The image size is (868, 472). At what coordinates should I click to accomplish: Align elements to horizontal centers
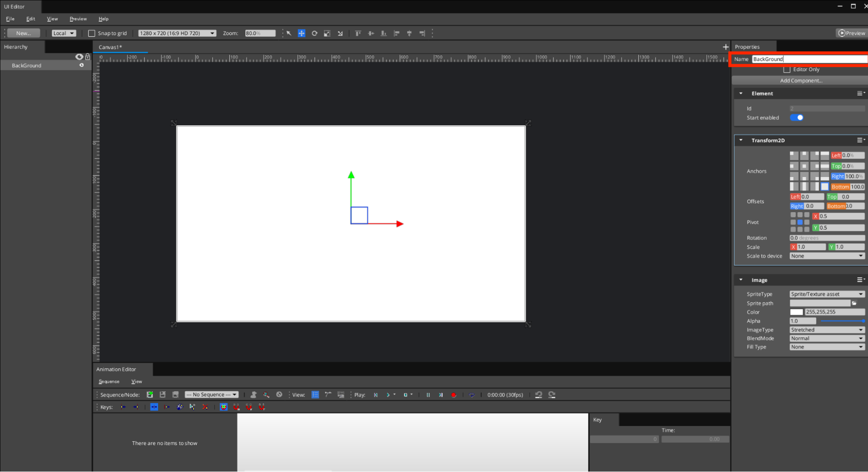[x=409, y=33]
